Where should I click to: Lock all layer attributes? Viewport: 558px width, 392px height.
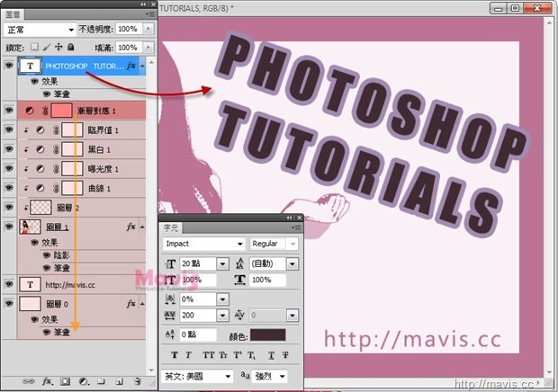(71, 47)
